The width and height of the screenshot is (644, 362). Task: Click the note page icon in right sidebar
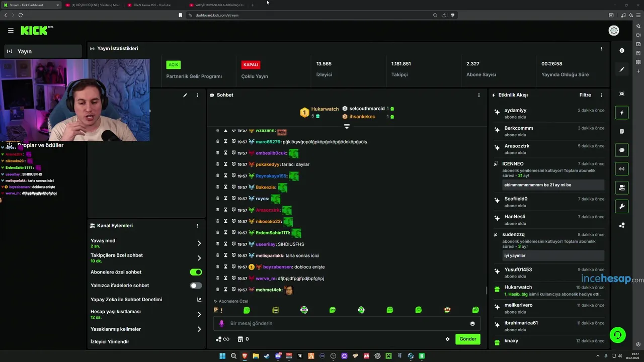pyautogui.click(x=622, y=131)
